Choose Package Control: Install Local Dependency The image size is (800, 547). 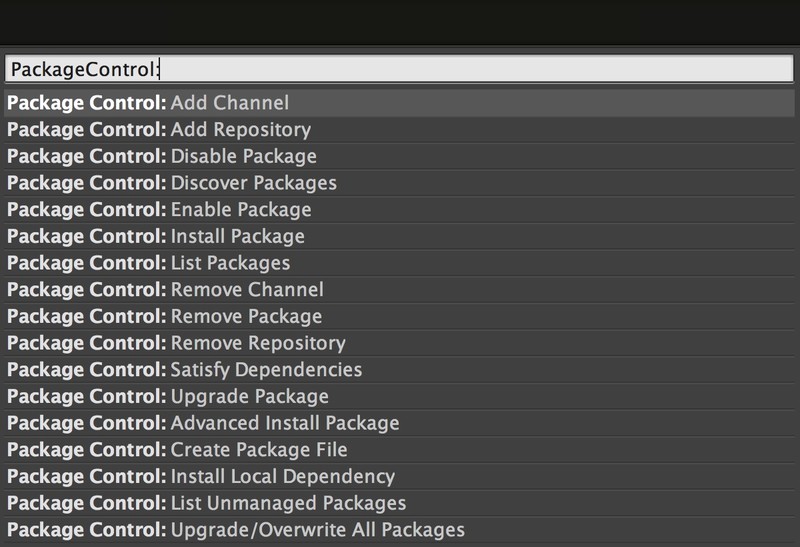(399, 476)
